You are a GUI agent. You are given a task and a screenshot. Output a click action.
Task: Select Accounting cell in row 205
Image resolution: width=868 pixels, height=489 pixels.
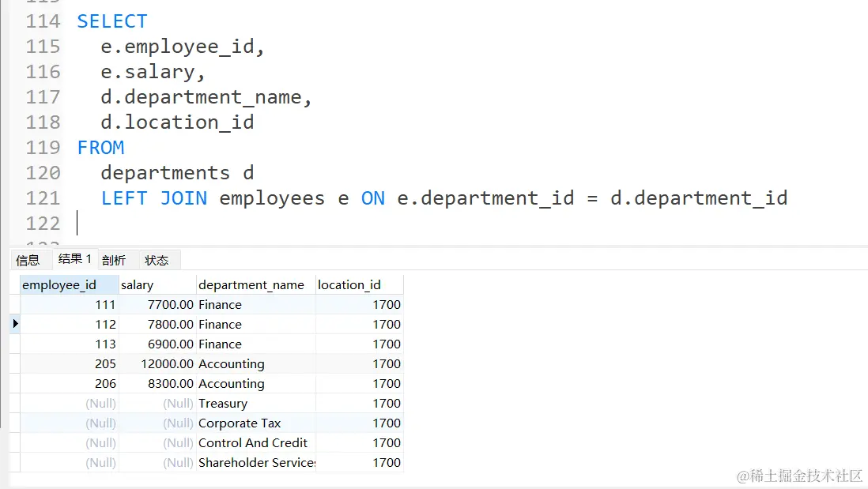point(256,364)
